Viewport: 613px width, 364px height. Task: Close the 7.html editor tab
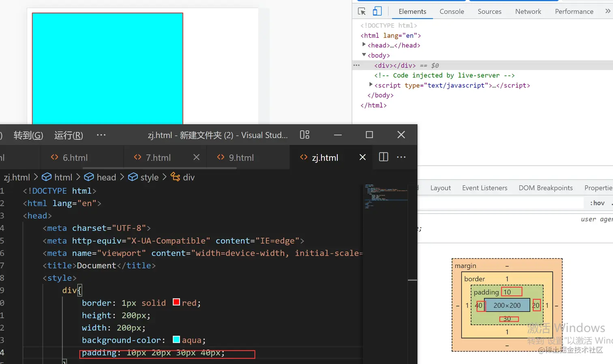[x=196, y=157]
